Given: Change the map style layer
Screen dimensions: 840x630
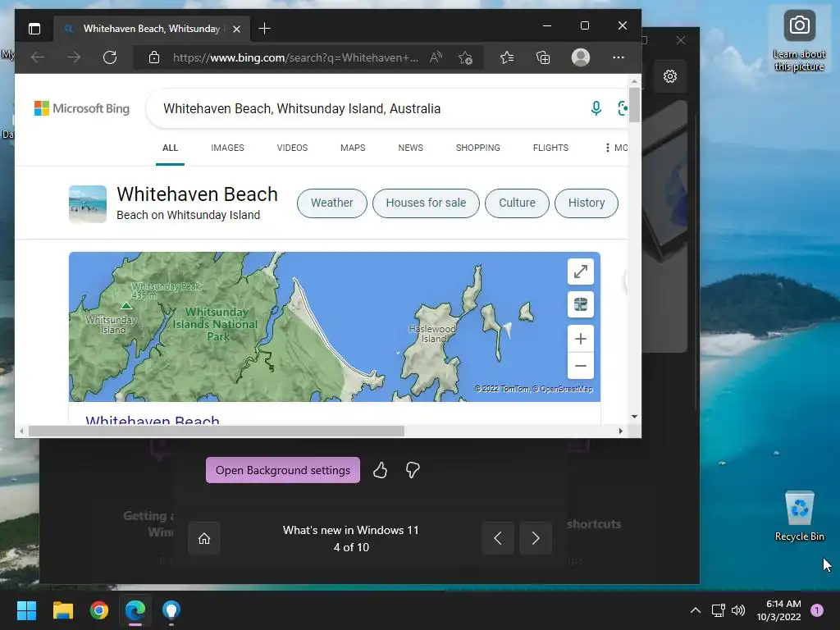Looking at the screenshot, I should click(x=581, y=305).
